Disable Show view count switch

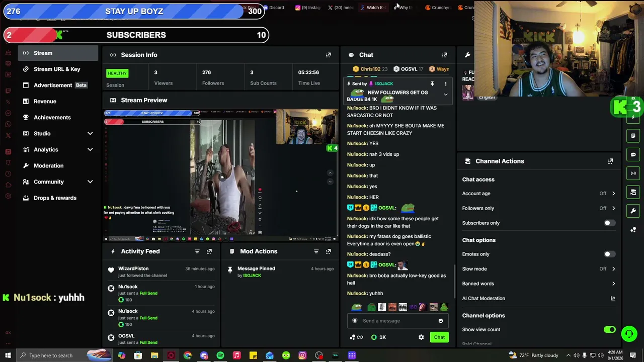pyautogui.click(x=610, y=330)
